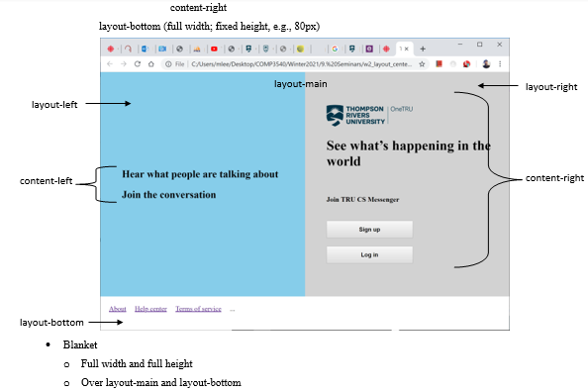Click the Thompson Rivers University logo
Screen dimensions: 588x392
point(355,115)
